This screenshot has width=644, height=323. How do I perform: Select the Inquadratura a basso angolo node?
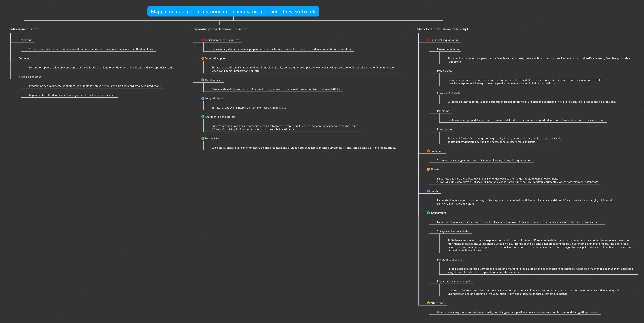(x=454, y=281)
